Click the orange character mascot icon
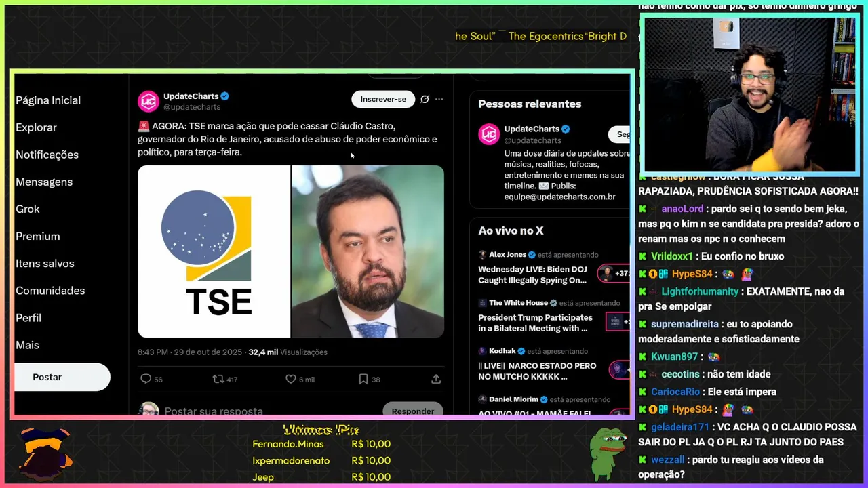Viewport: 868px width, 488px height. (45, 453)
